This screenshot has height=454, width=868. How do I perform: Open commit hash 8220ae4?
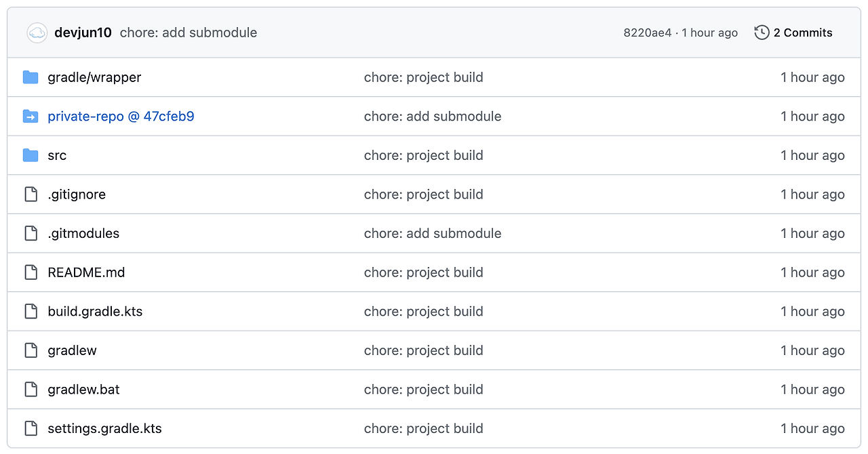click(647, 33)
